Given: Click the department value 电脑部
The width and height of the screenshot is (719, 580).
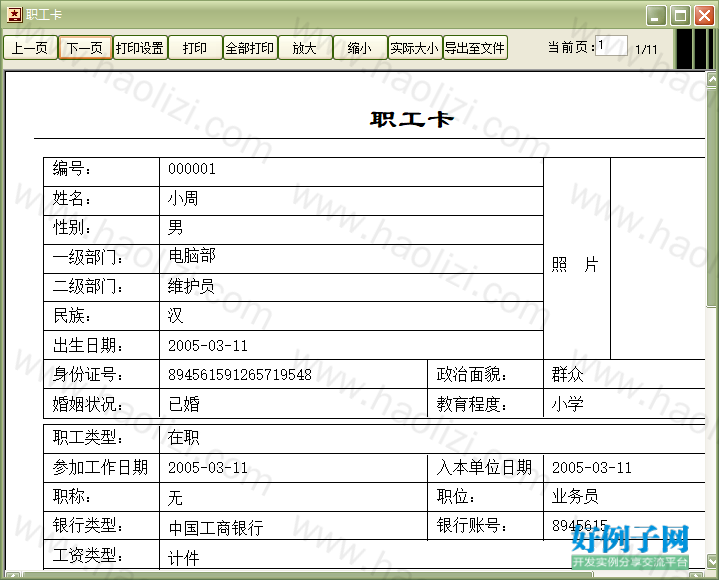Looking at the screenshot, I should click(192, 256).
